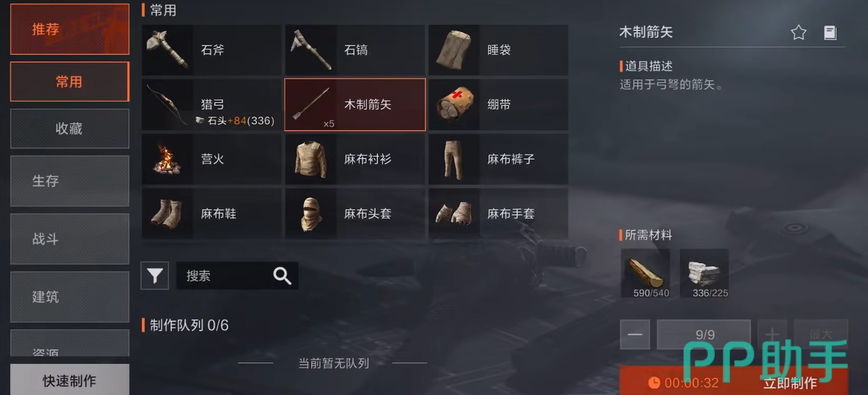Click the wood material thumbnail 590/540

coord(646,273)
